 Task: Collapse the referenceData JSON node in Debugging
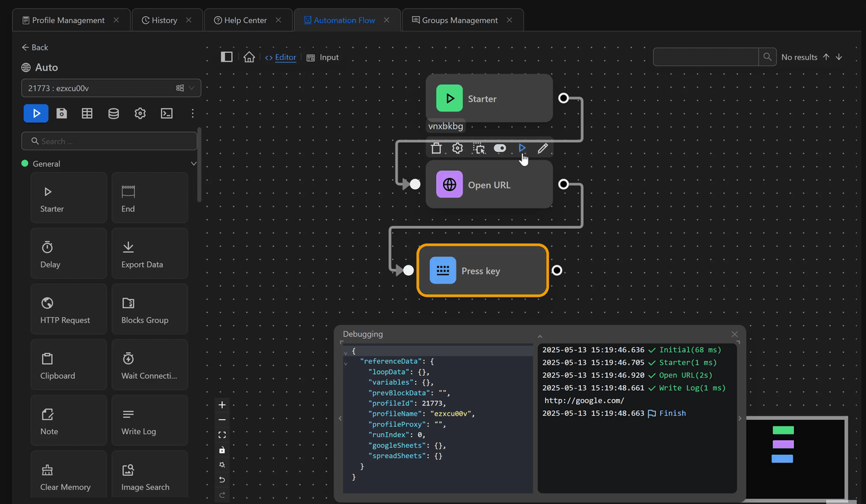coord(344,361)
